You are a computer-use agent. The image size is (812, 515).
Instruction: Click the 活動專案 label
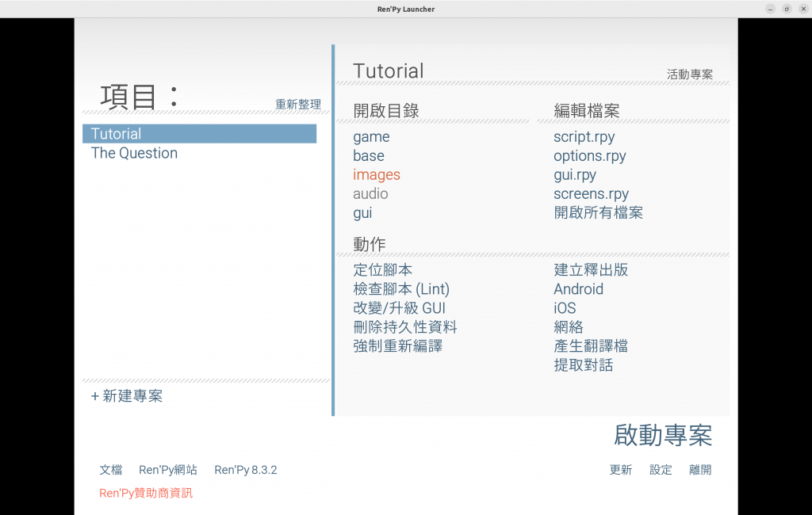tap(690, 74)
